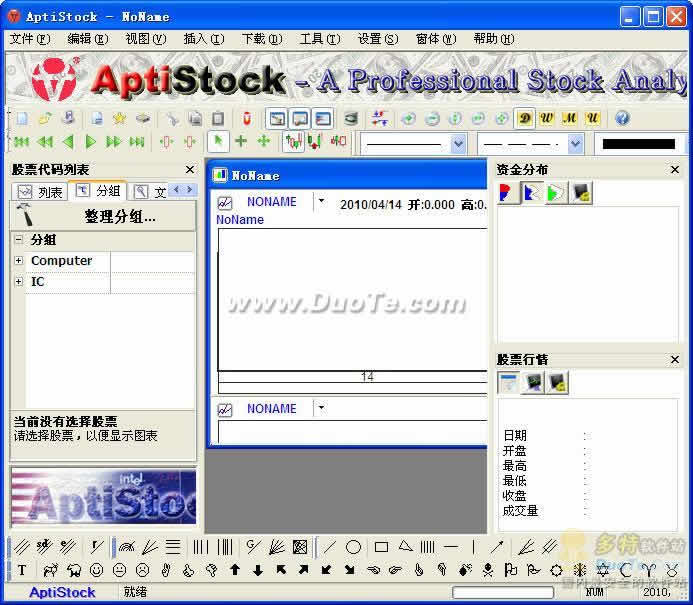Screen dimensions: 693x605
Task: Toggle the U period button
Action: coord(592,118)
